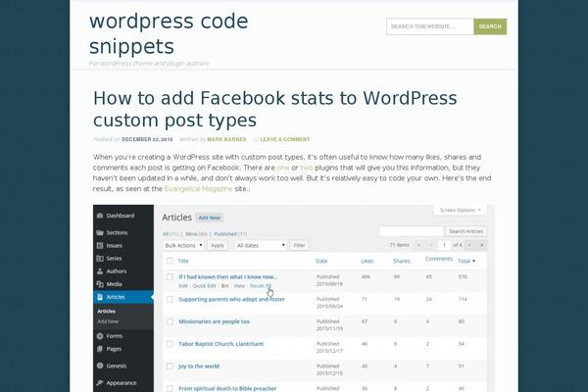Open 'Joy to the world' article
This screenshot has height=392, width=588.
click(x=199, y=367)
